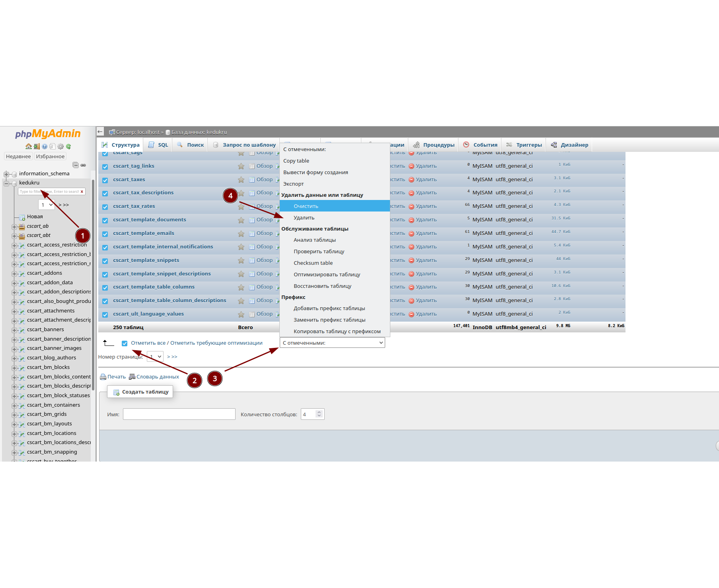Open the 'С отмеченными:' dropdown

coord(332,343)
